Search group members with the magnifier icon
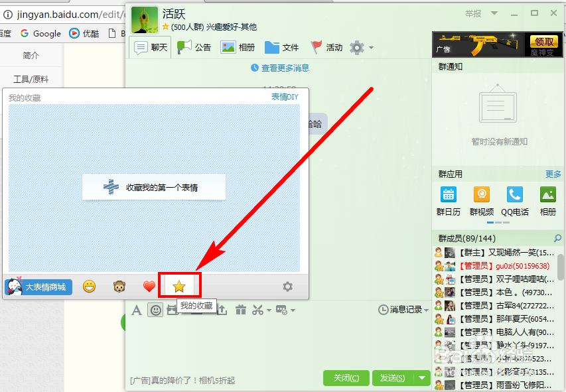The height and width of the screenshot is (392, 566). [559, 237]
